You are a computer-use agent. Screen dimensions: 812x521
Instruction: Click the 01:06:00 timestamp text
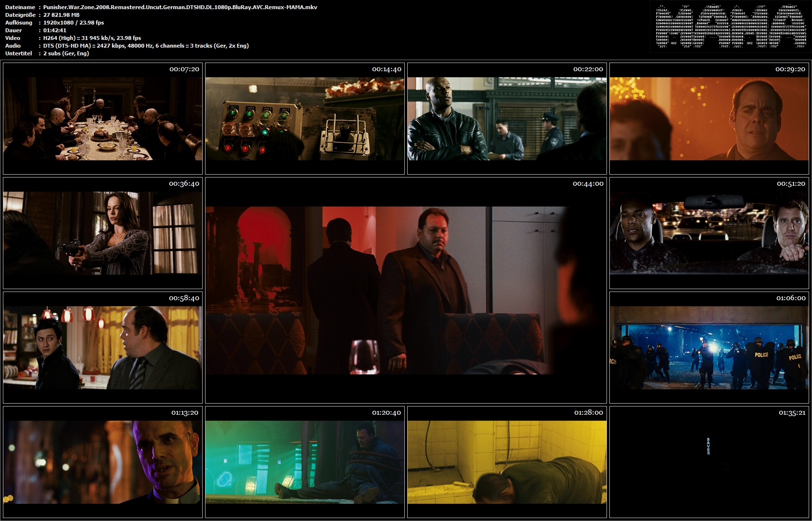791,298
